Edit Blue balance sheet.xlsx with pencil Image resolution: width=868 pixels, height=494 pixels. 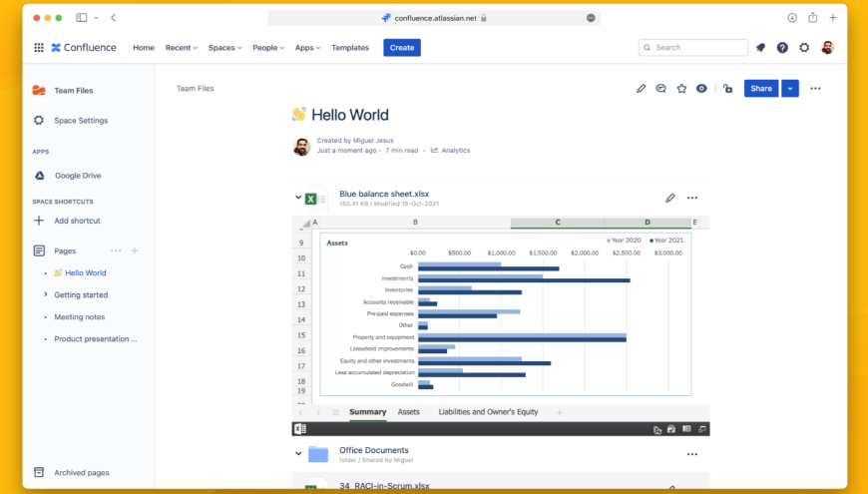pyautogui.click(x=670, y=198)
